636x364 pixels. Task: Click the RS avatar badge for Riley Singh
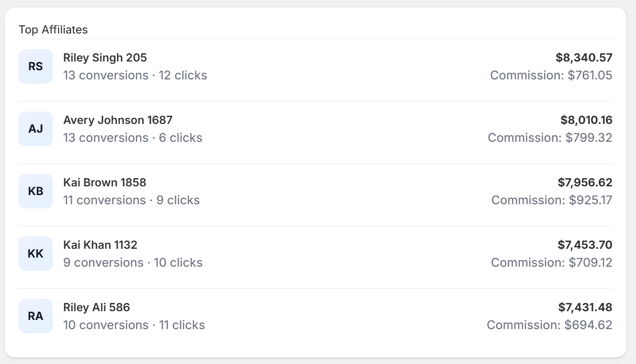35,66
